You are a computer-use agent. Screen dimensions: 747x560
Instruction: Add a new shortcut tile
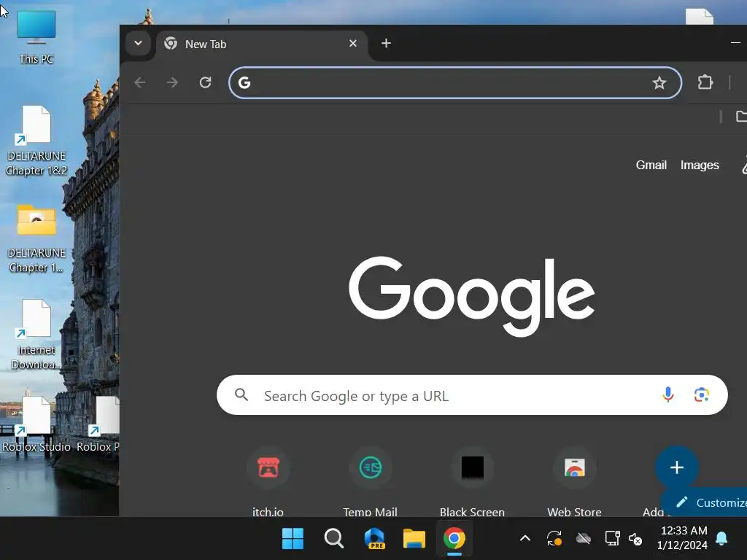point(676,467)
